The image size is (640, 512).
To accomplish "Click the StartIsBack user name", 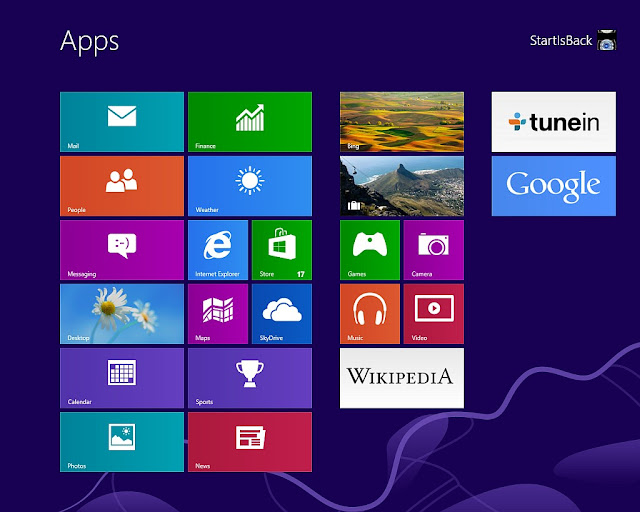I will click(x=561, y=40).
